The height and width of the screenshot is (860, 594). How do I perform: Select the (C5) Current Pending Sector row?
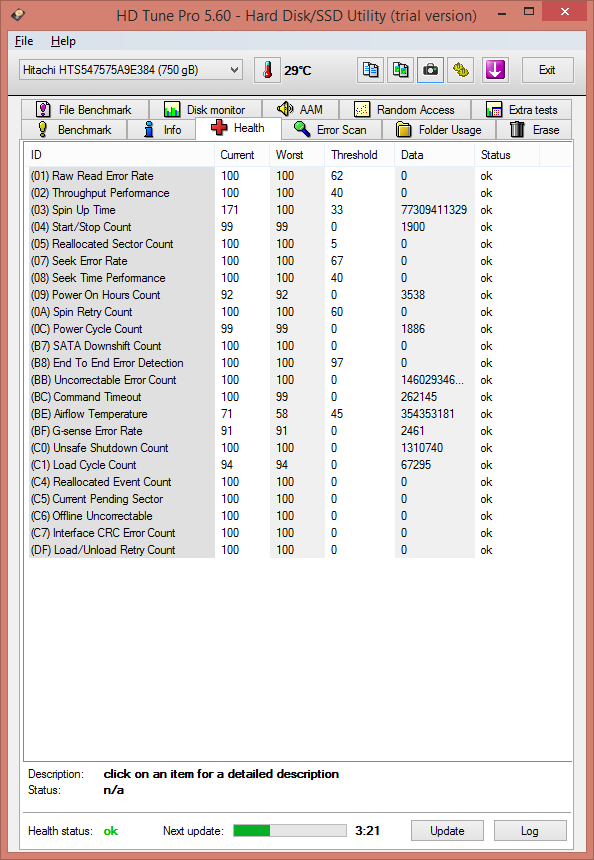[284, 499]
